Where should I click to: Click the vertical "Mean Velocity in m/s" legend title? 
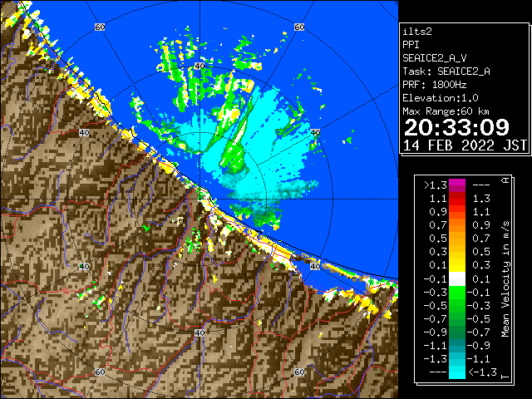coord(505,278)
